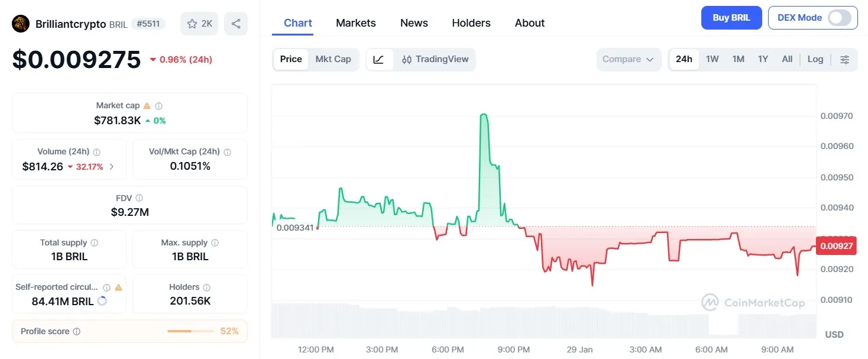Viewport: 868px width, 359px height.
Task: Click the FDV info icon
Action: (140, 198)
